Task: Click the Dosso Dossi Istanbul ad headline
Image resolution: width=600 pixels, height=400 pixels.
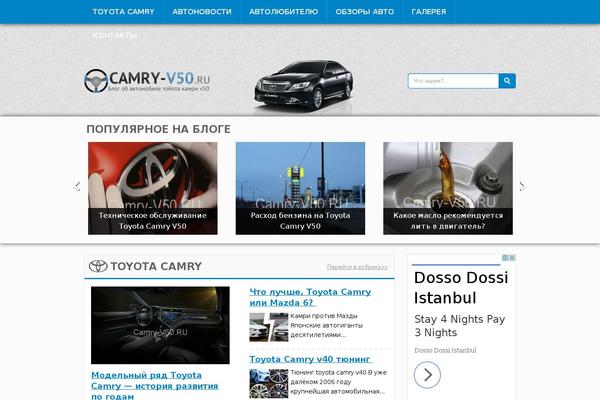Action: [461, 288]
